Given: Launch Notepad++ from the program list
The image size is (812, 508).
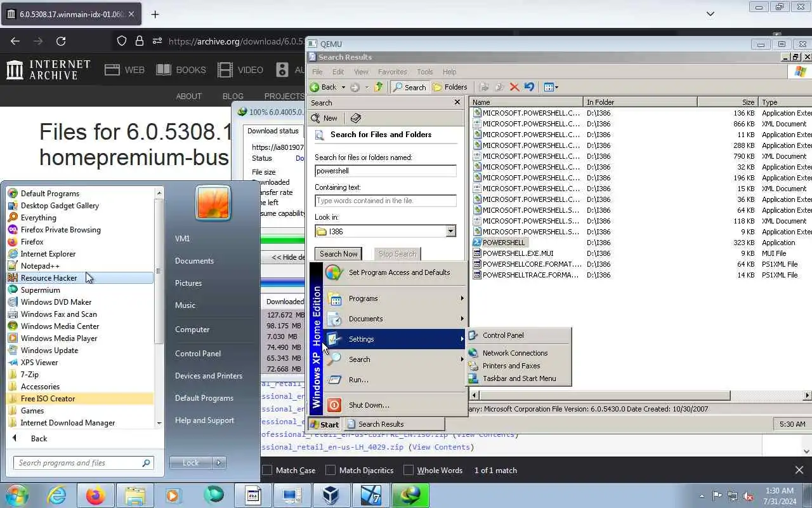Looking at the screenshot, I should [x=80, y=265].
